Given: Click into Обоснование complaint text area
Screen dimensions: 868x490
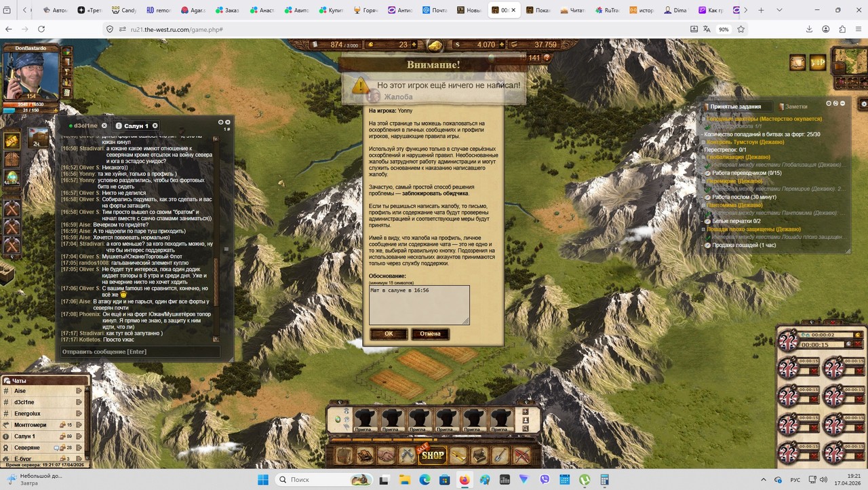Looking at the screenshot, I should [x=419, y=305].
